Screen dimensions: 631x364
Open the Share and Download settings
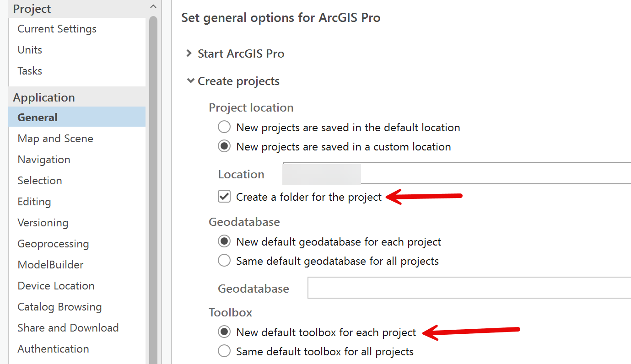tap(68, 327)
